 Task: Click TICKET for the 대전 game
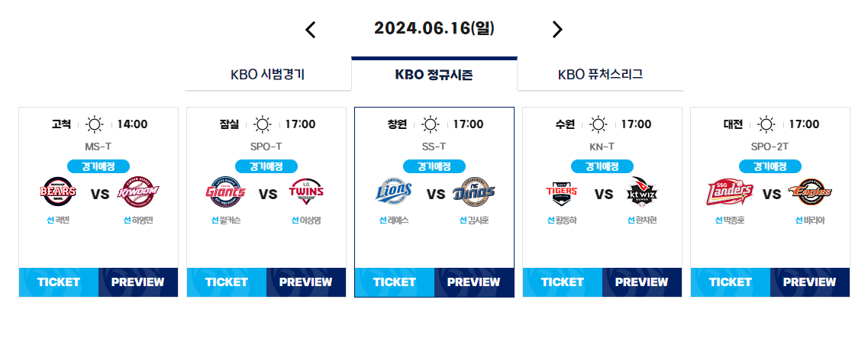[x=730, y=282]
